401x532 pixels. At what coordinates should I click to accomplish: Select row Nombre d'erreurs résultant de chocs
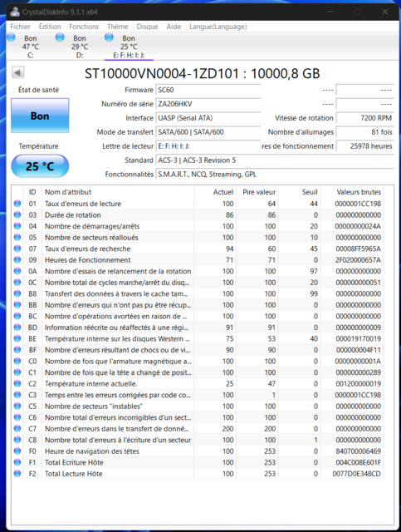(198, 350)
